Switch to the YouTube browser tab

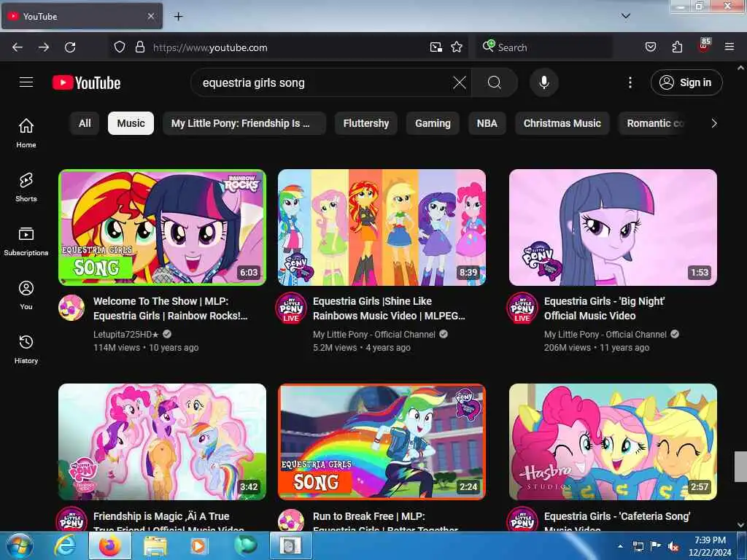(82, 16)
